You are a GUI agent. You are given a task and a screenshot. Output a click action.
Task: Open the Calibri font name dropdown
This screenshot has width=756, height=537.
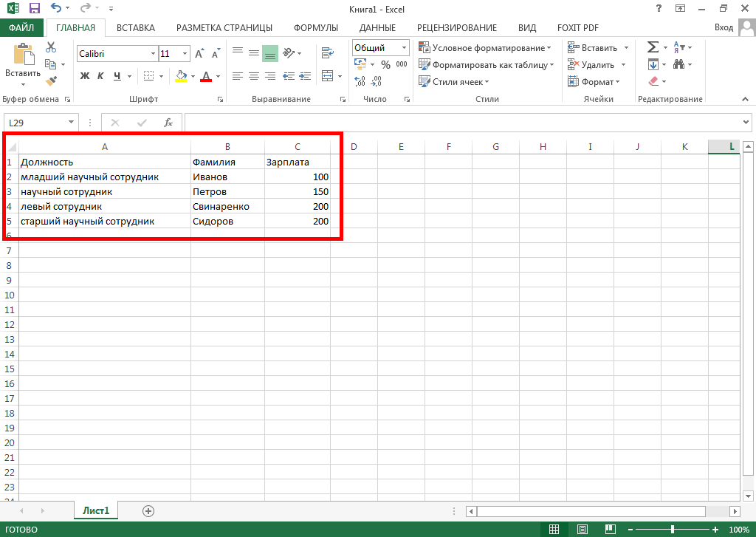tap(153, 54)
